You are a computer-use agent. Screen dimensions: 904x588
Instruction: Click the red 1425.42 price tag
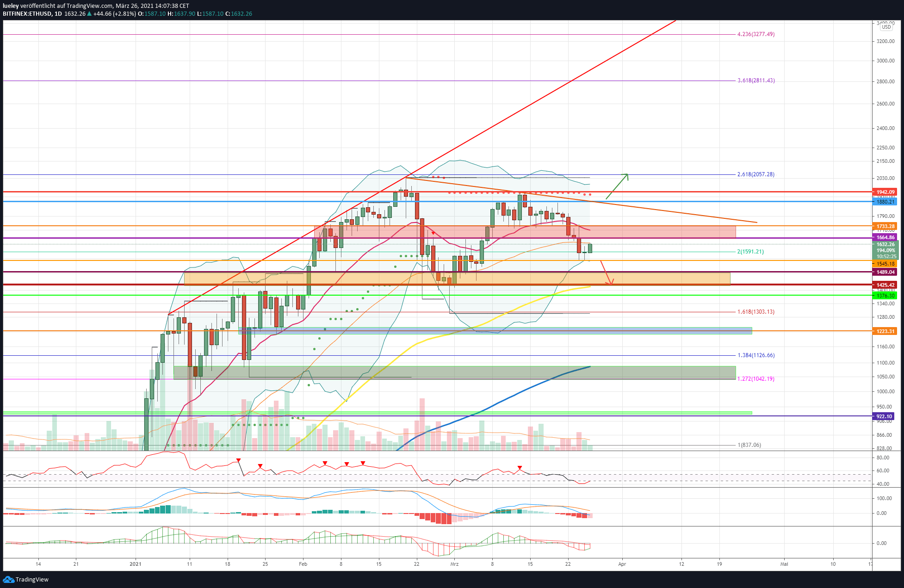885,285
